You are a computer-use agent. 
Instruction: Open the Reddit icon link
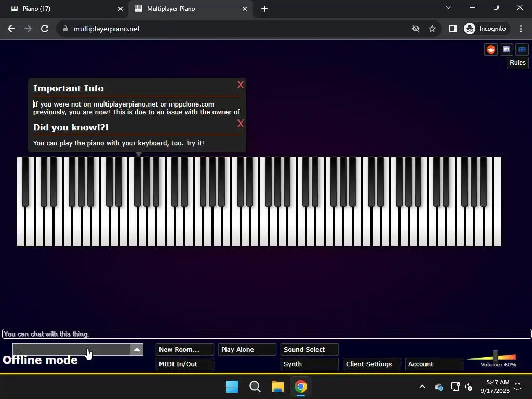[x=490, y=49]
